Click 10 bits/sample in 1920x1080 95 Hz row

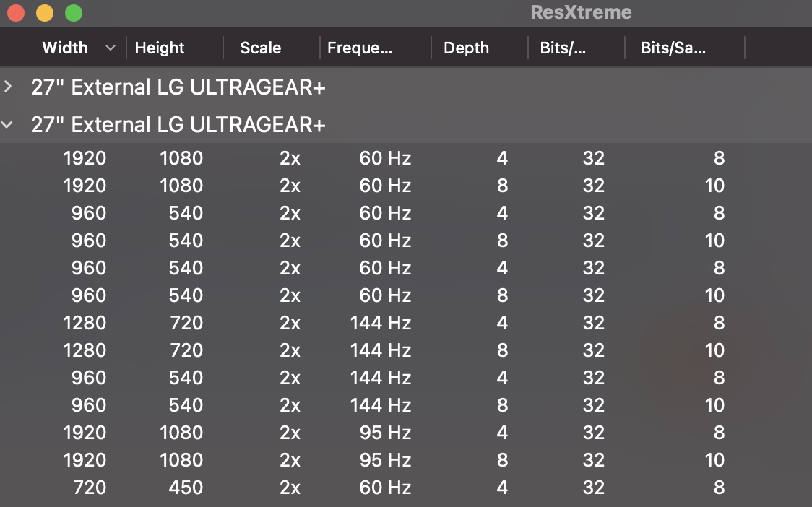click(x=714, y=460)
